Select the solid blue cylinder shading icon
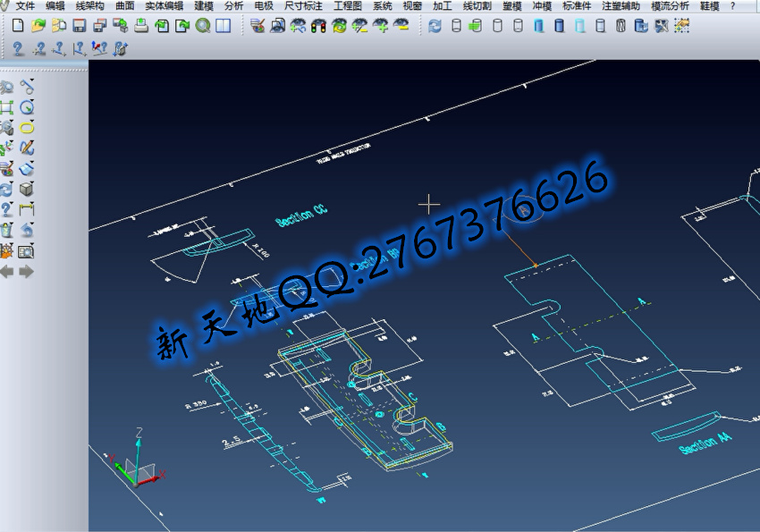760x532 pixels. (539, 26)
